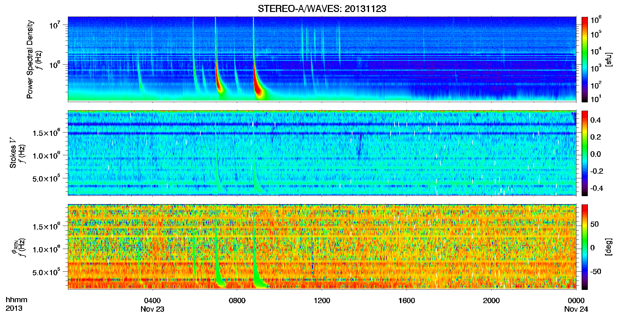Click the -0.4 value on Stokes colorbar
The image size is (644, 332).
pos(597,188)
